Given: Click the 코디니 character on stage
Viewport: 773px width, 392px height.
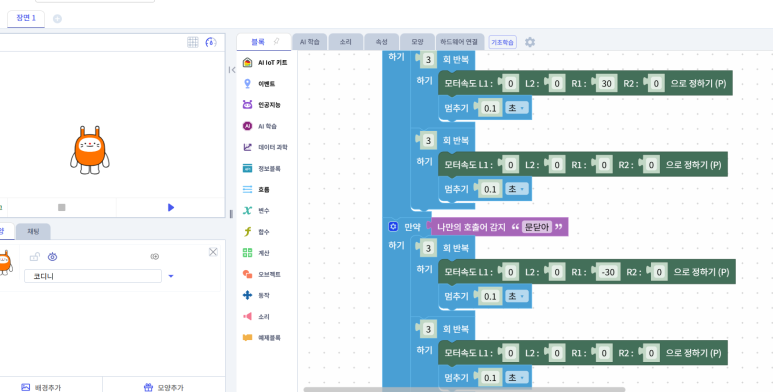Looking at the screenshot, I should click(90, 150).
